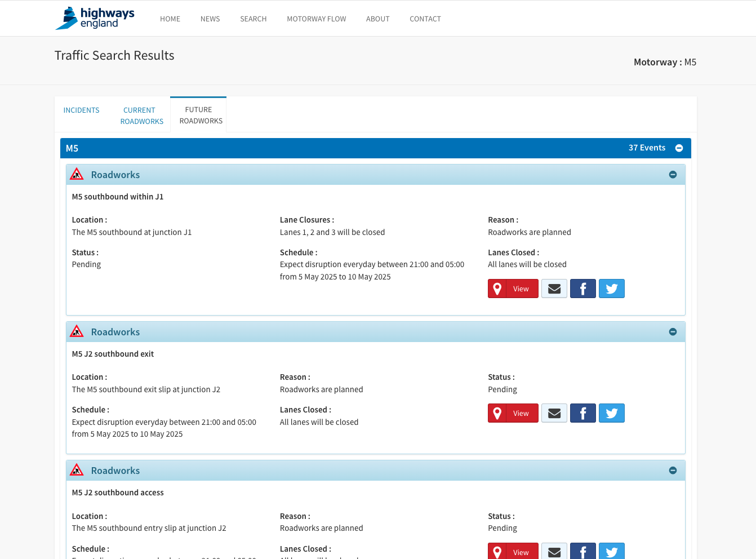The width and height of the screenshot is (756, 559).
Task: Share J2 southbound exit roadworks on Facebook
Action: 583,413
